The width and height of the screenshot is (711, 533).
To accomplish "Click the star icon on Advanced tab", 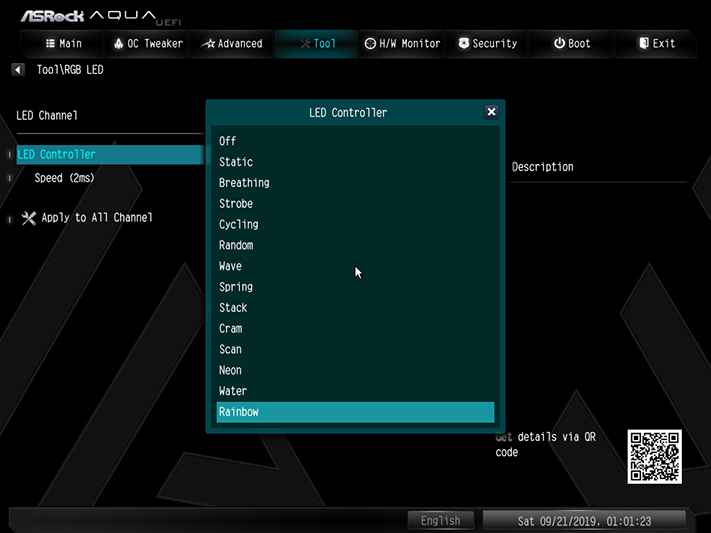I will [208, 44].
